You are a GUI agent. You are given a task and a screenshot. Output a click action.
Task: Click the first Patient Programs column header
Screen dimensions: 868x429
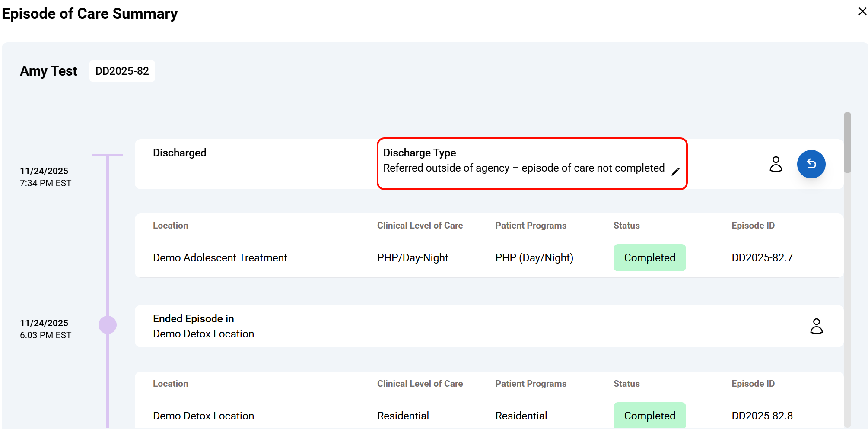point(531,226)
